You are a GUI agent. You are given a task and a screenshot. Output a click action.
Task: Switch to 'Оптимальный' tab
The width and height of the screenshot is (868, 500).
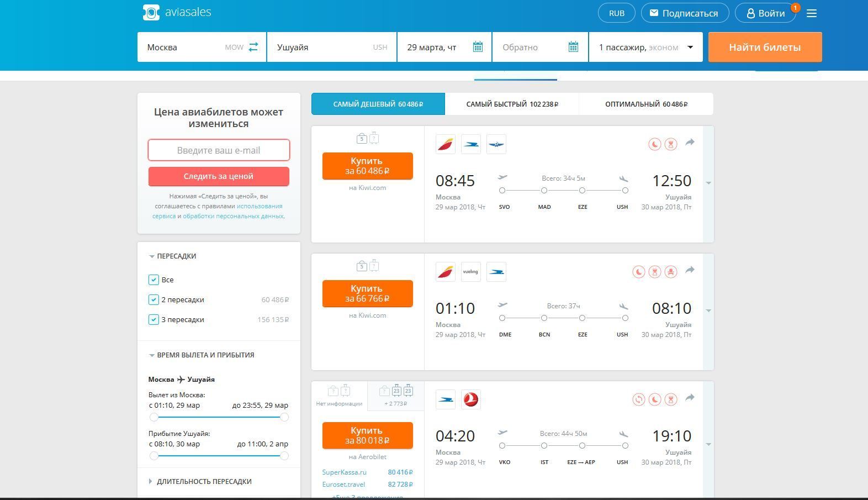coord(646,104)
